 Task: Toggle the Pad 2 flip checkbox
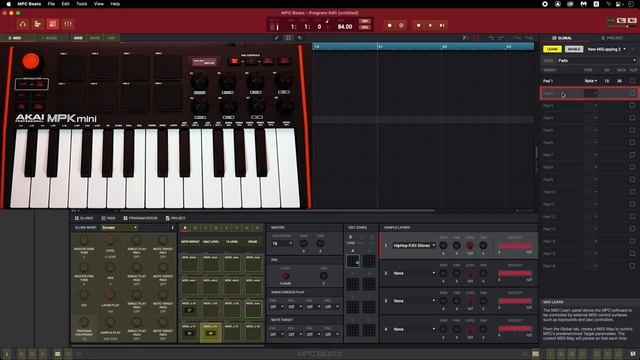click(x=632, y=93)
